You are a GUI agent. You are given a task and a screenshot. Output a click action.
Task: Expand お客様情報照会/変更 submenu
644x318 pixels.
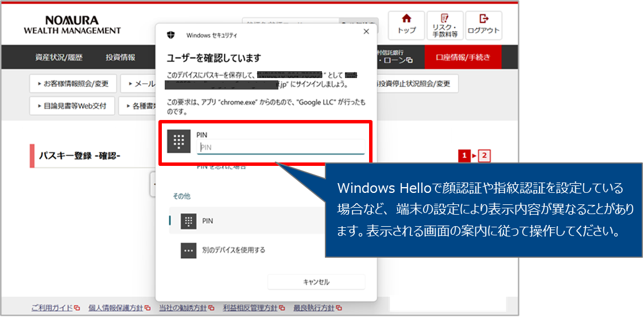(x=73, y=84)
